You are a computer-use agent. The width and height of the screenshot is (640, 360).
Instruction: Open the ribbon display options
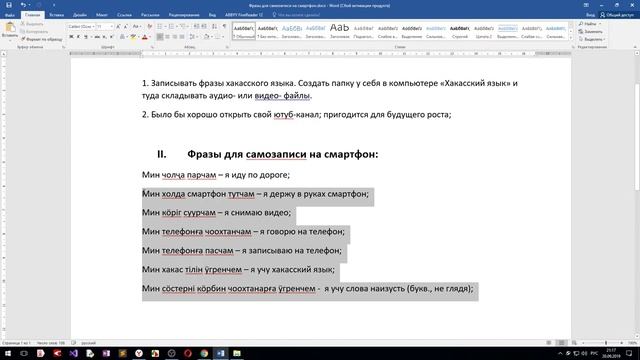pyautogui.click(x=586, y=5)
